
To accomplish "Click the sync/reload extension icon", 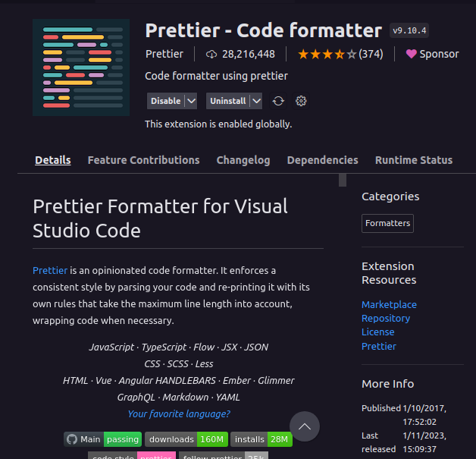I will tap(278, 101).
